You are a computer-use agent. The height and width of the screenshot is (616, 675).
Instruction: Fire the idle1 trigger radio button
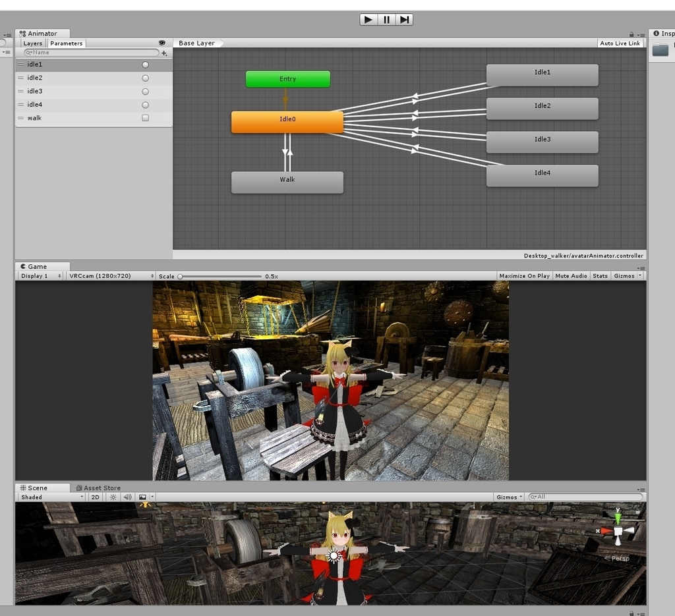(146, 65)
